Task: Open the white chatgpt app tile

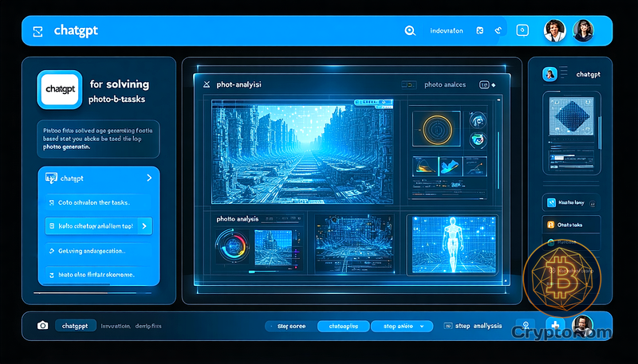Action: coord(60,89)
